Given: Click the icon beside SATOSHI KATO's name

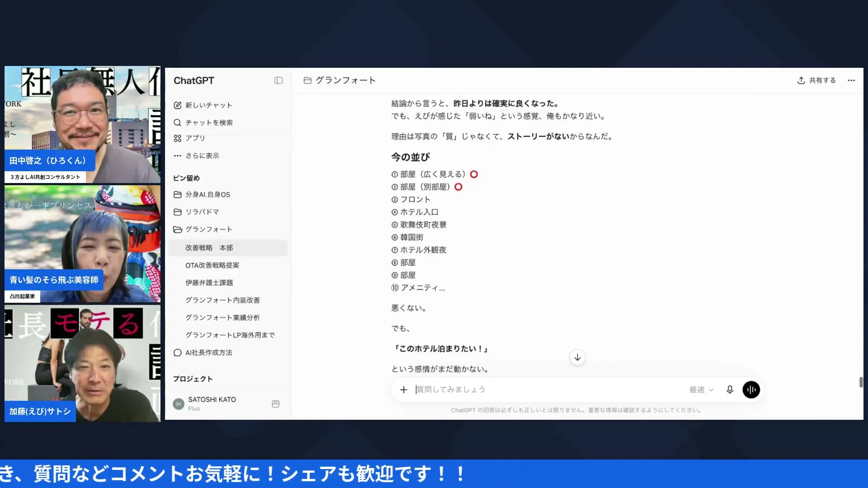Looking at the screenshot, I should click(276, 404).
